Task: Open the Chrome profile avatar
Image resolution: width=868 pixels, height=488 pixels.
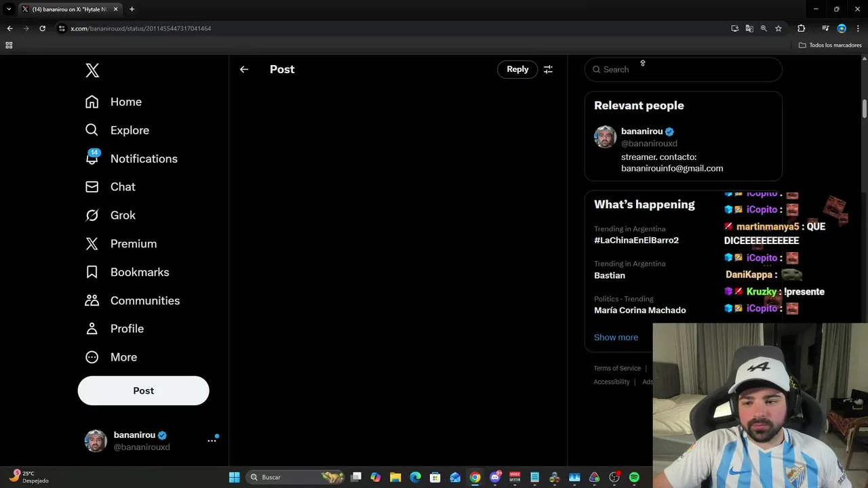Action: (x=842, y=28)
